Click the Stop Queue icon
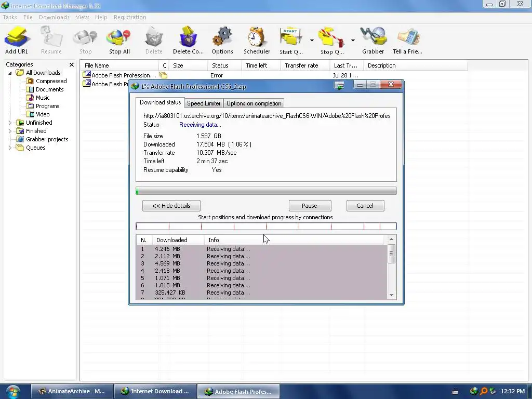This screenshot has width=532, height=399. pyautogui.click(x=332, y=41)
